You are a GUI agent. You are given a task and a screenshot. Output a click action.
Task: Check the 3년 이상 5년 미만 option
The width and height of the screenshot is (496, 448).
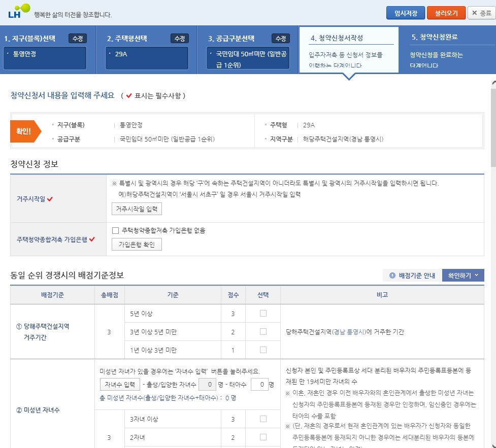click(262, 331)
